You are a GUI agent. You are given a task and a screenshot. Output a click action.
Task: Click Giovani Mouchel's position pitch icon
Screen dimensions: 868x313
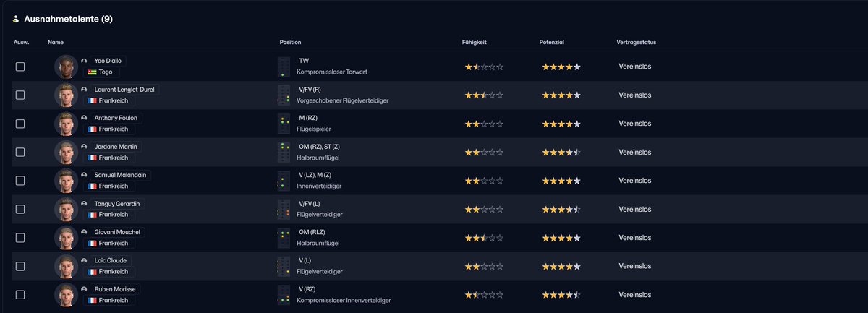coord(284,238)
